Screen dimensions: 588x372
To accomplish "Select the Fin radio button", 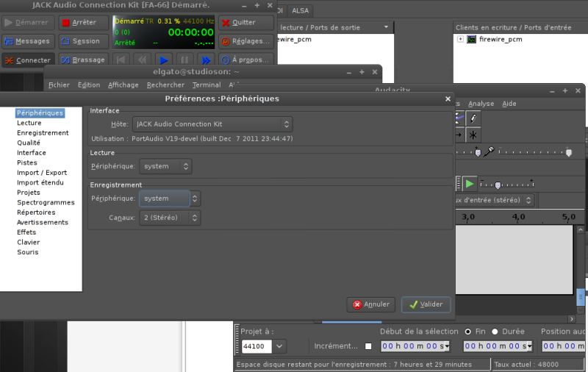I will tap(468, 332).
